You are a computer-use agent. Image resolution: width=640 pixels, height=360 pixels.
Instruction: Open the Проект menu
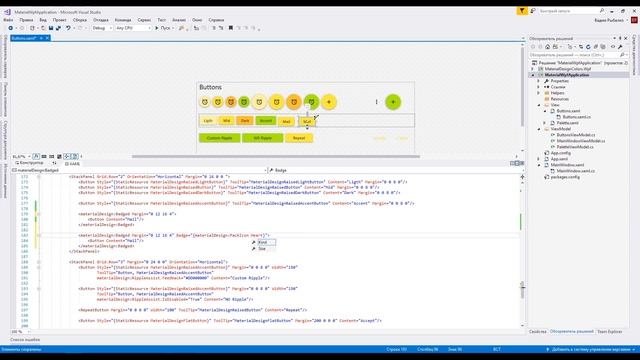pyautogui.click(x=60, y=20)
